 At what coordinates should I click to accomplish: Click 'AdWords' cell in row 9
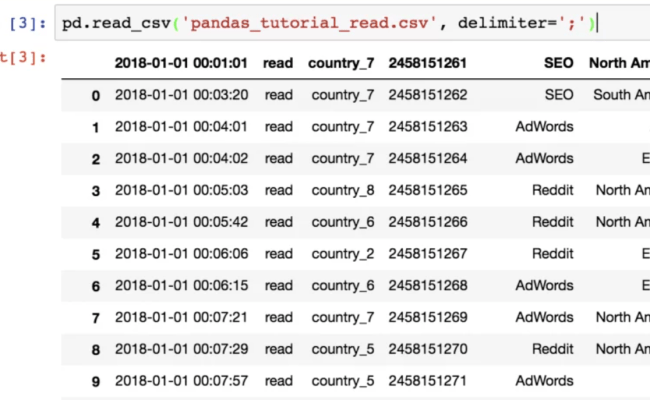tap(545, 381)
